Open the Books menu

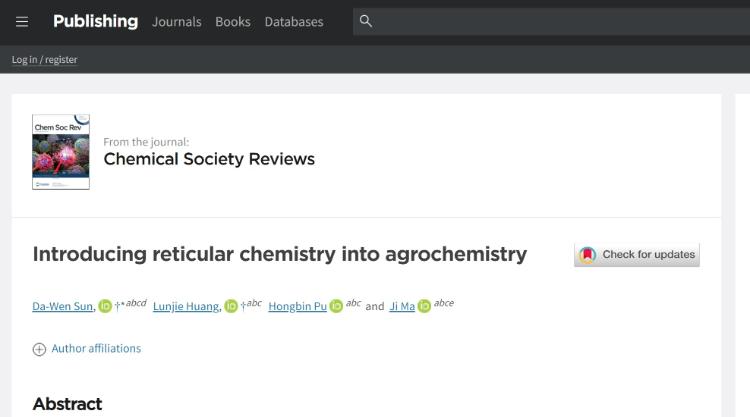(233, 22)
